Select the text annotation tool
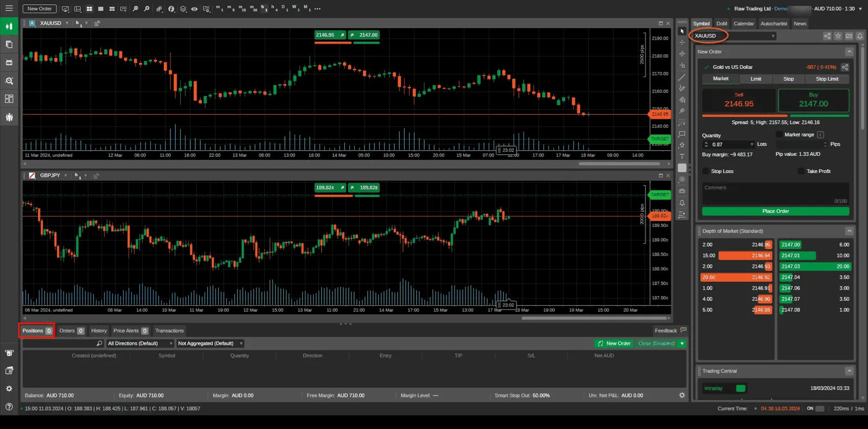The image size is (868, 429). [x=682, y=156]
